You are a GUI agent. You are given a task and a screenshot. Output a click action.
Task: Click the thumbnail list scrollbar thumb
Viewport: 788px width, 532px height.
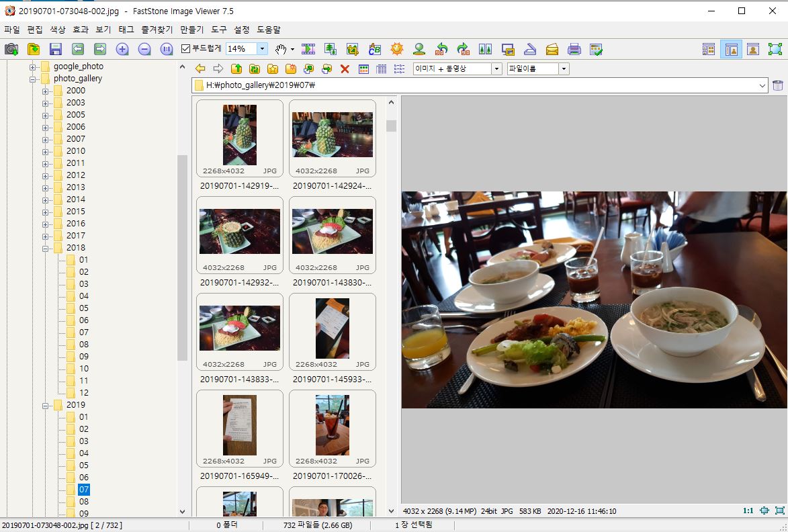[x=391, y=126]
